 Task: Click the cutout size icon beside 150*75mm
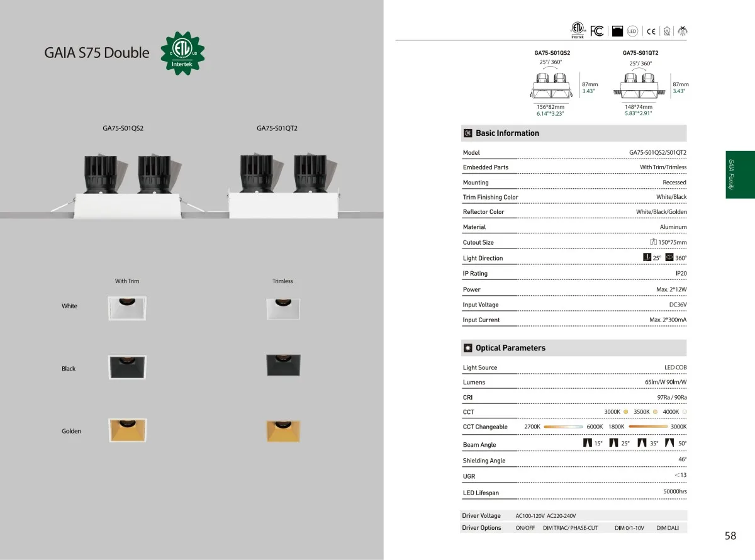click(653, 242)
